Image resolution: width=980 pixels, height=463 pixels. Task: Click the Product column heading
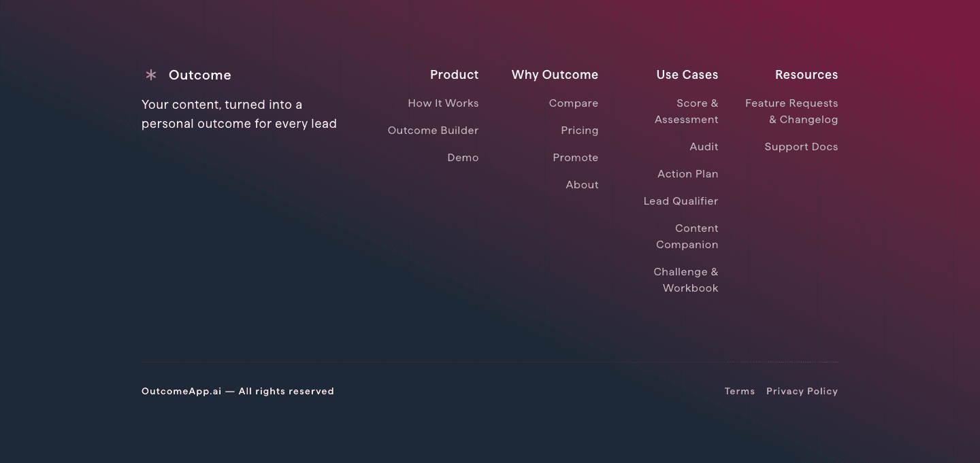tap(454, 75)
